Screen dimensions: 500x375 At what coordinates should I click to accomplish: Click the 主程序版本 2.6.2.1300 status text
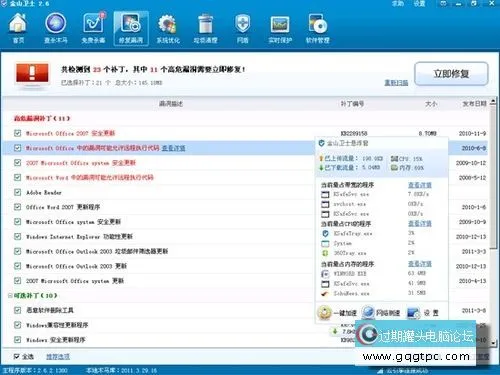pos(35,370)
